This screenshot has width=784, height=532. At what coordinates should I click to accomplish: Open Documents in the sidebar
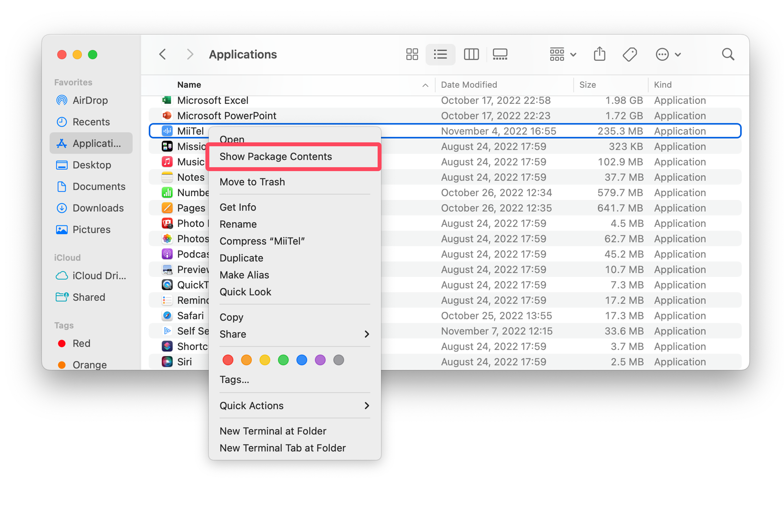pos(91,186)
